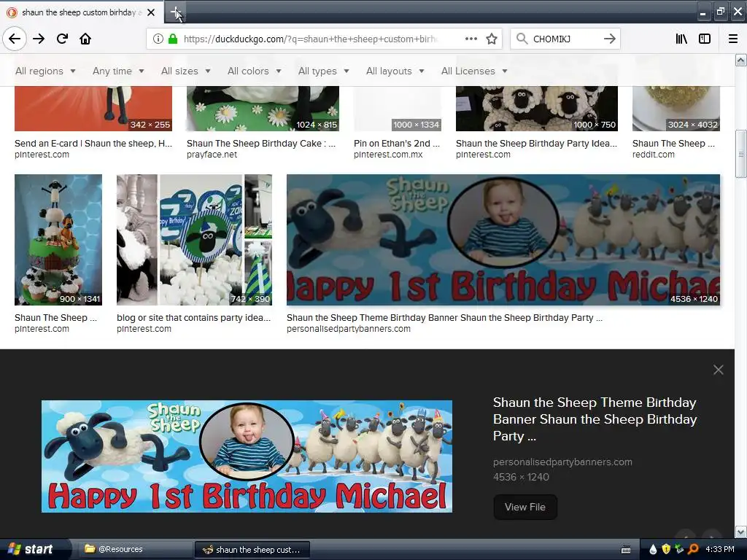Open the 342 × 255 E-card thumbnail
Screen dimensions: 747x560
[93, 109]
